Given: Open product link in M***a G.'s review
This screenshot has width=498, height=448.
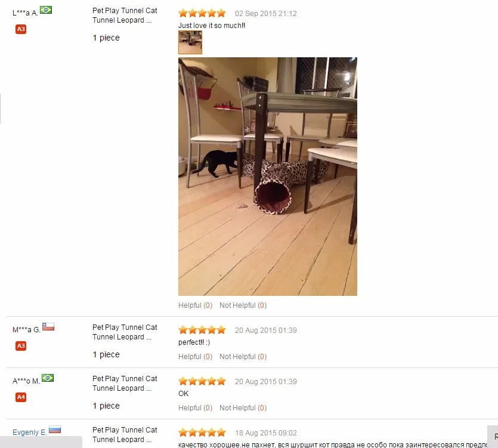Looking at the screenshot, I should pyautogui.click(x=125, y=332).
